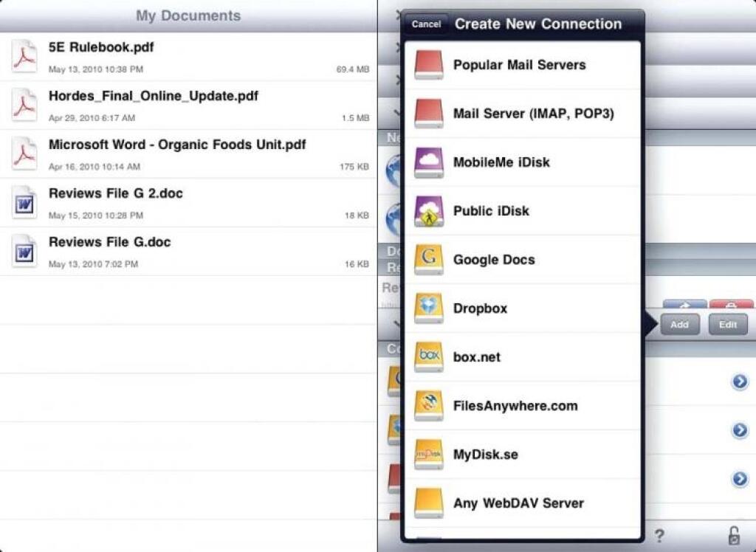Open file name 'Reviews File G 2.doc'
This screenshot has height=552, width=756.
click(116, 193)
